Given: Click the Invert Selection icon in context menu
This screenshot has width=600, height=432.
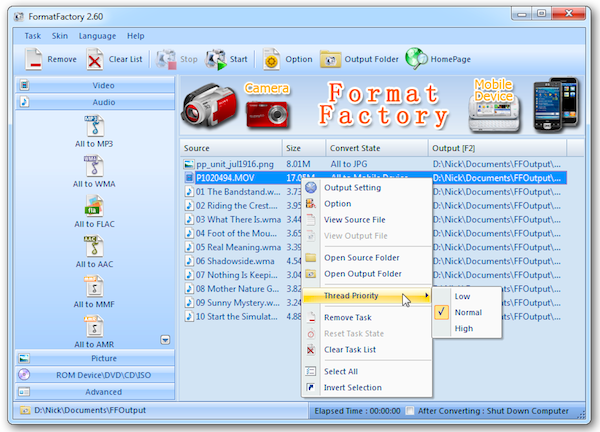Looking at the screenshot, I should pos(311,387).
